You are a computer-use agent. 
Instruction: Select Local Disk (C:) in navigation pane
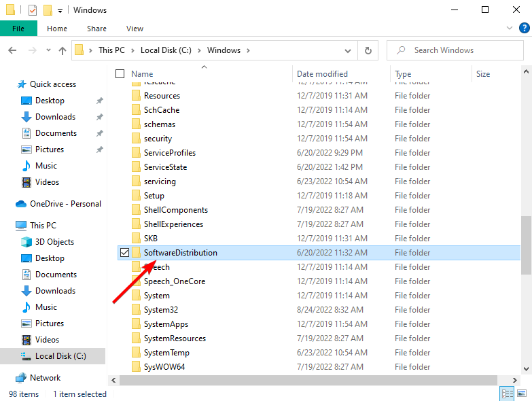tap(60, 356)
